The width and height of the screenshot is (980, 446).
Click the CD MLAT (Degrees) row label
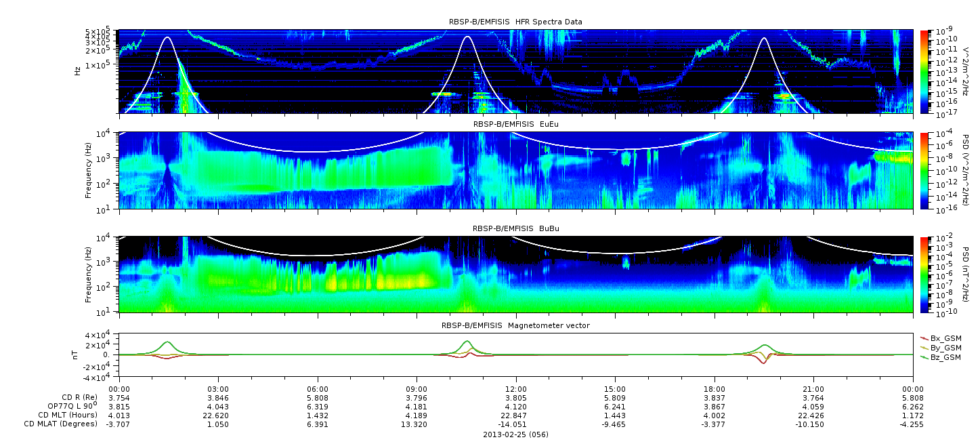[60, 424]
